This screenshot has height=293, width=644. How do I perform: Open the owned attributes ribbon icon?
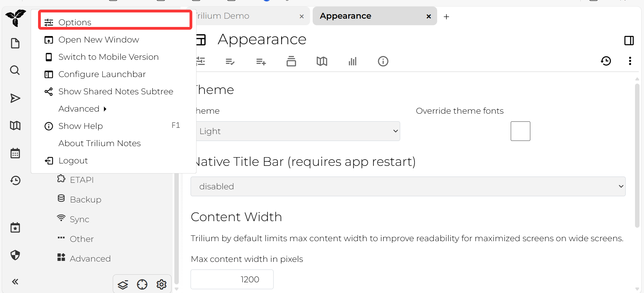[x=230, y=62]
